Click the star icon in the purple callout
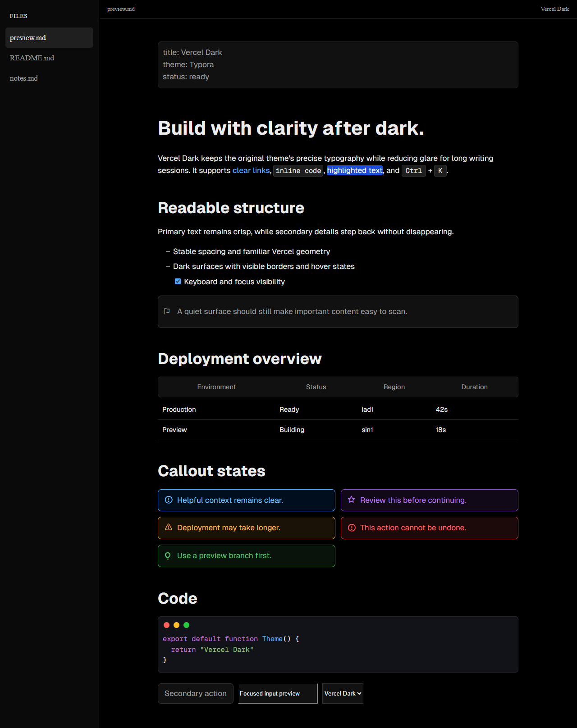The image size is (577, 728). tap(352, 500)
